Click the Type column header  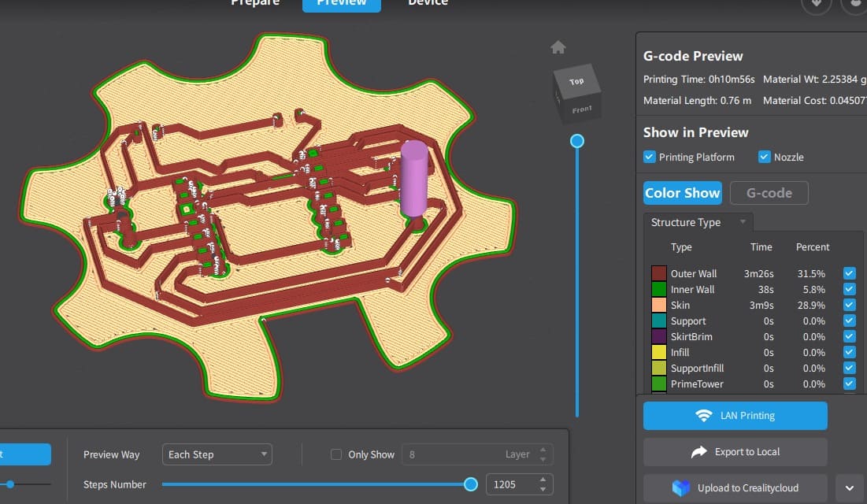pyautogui.click(x=681, y=247)
